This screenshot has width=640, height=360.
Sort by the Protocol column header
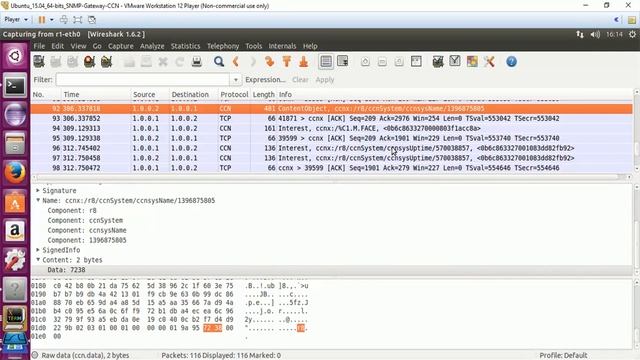234,94
